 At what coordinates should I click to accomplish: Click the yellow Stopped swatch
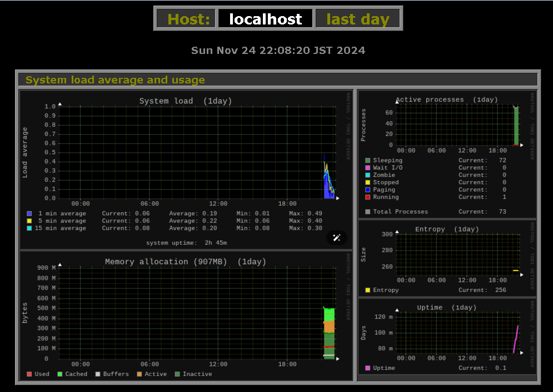368,182
